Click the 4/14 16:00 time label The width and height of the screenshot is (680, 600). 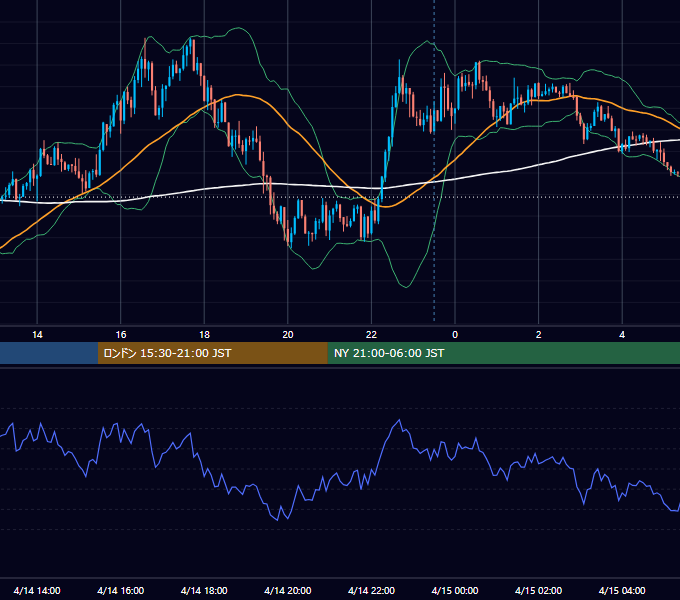121,590
